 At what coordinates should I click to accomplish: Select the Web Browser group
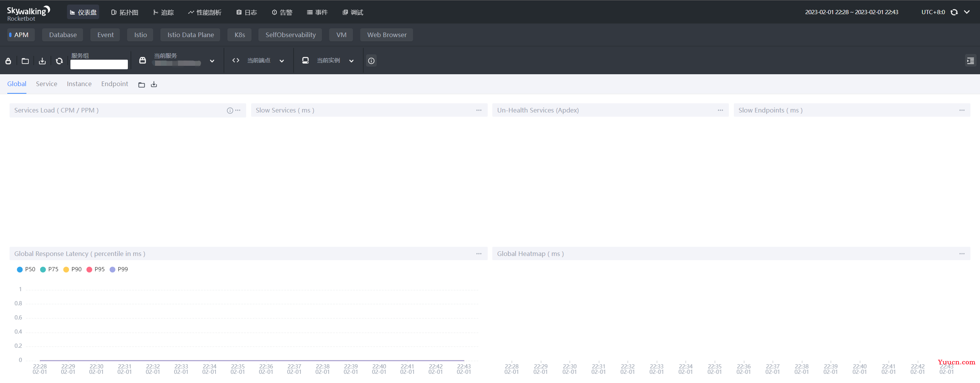387,35
